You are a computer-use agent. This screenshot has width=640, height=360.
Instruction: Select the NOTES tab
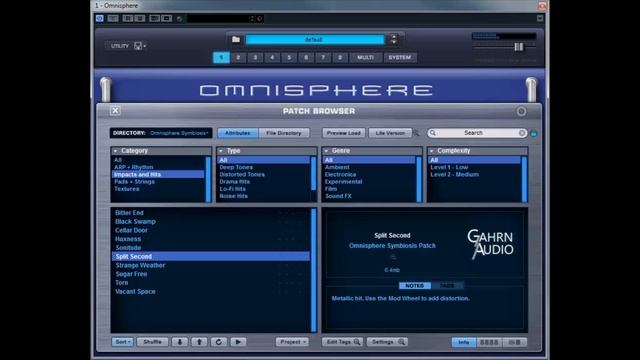[414, 286]
